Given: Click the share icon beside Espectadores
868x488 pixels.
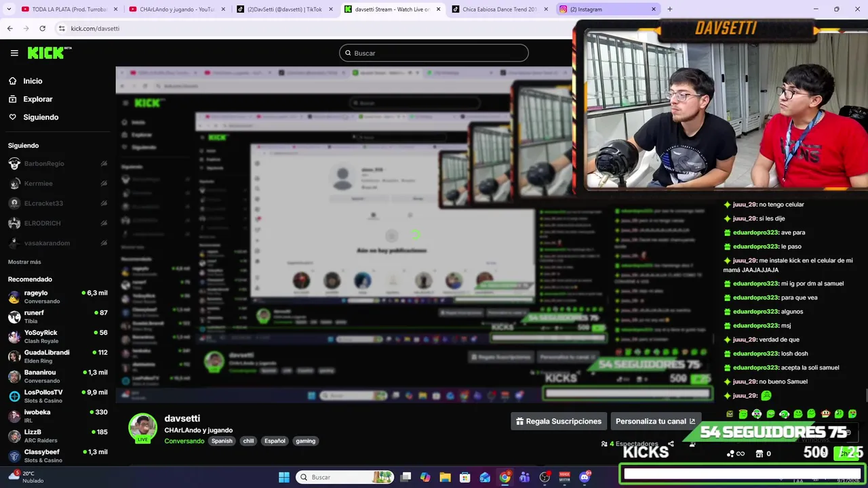Looking at the screenshot, I should pos(671,444).
